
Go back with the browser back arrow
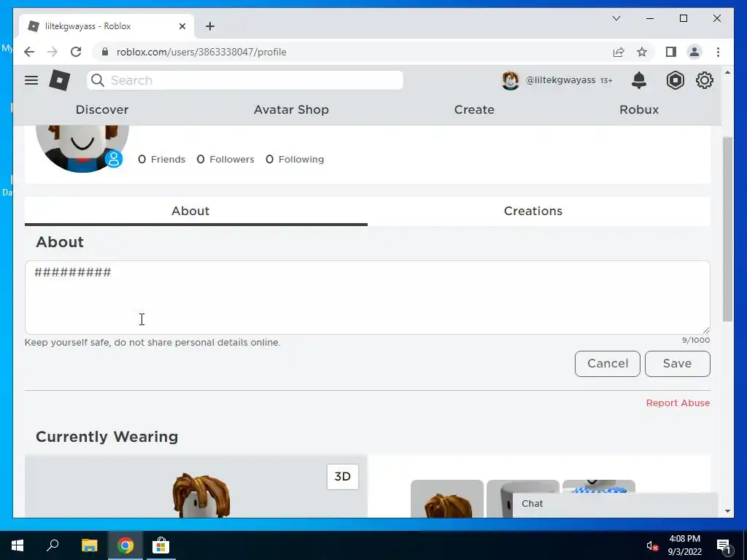[x=29, y=52]
